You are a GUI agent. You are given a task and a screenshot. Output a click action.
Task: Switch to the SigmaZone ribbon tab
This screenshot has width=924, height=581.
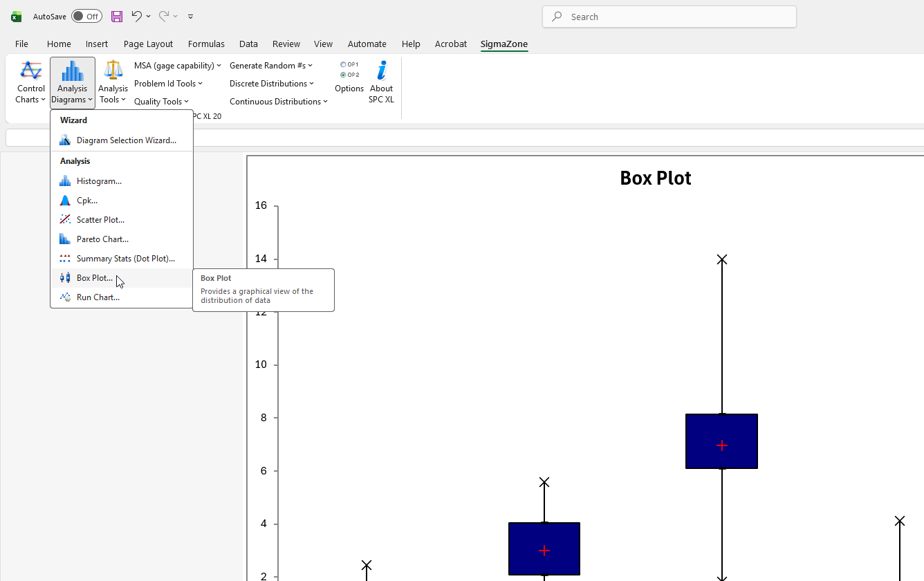tap(504, 44)
